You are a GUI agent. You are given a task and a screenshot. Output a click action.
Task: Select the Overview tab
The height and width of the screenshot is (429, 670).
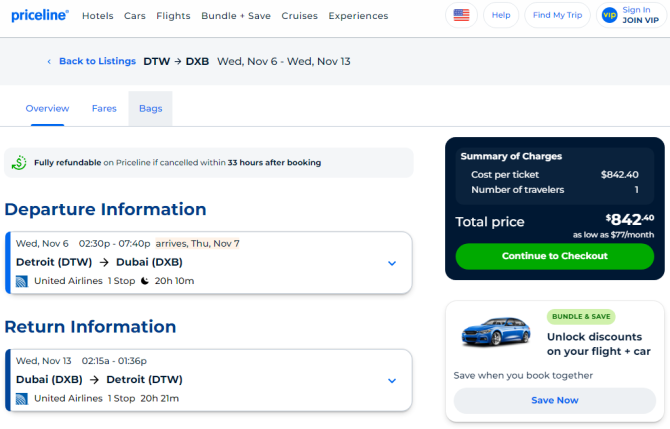pyautogui.click(x=47, y=109)
